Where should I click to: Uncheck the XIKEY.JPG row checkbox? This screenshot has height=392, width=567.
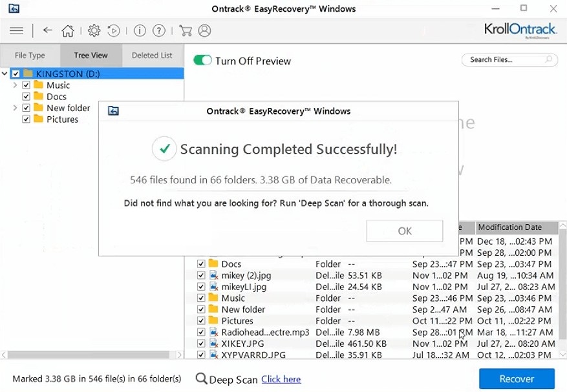point(201,343)
